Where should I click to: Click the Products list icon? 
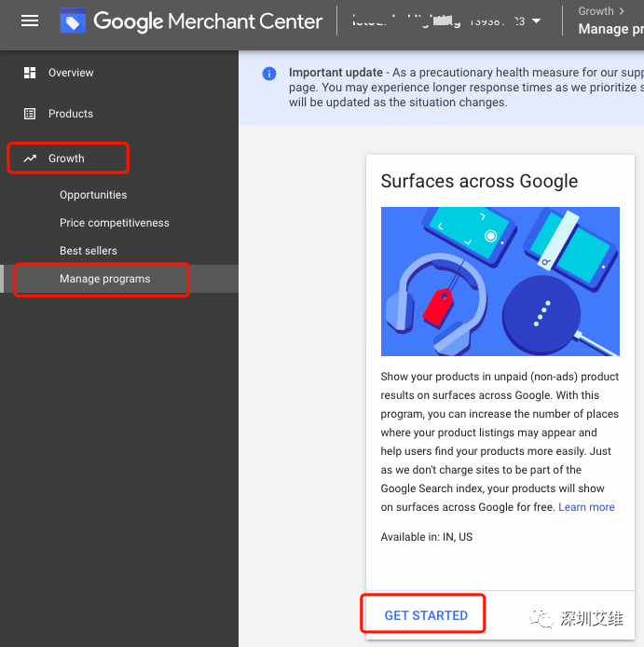[30, 114]
